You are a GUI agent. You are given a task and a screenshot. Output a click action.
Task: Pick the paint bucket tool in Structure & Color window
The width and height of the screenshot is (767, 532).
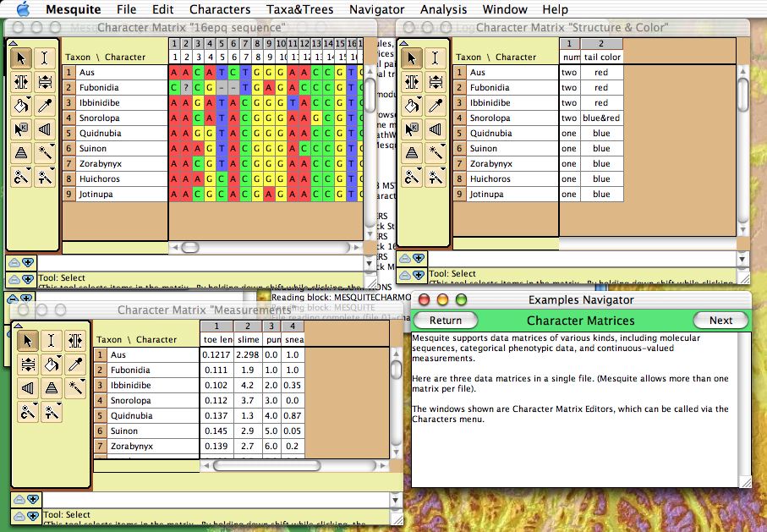[x=411, y=107]
